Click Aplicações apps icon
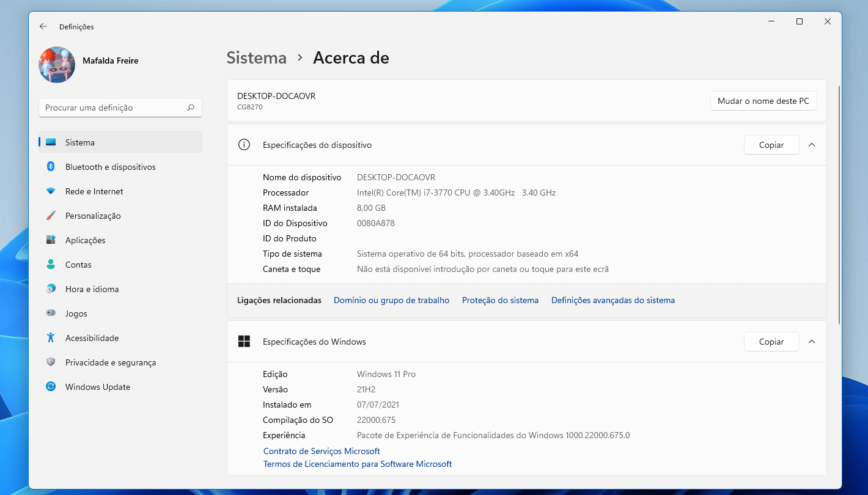 (x=51, y=240)
